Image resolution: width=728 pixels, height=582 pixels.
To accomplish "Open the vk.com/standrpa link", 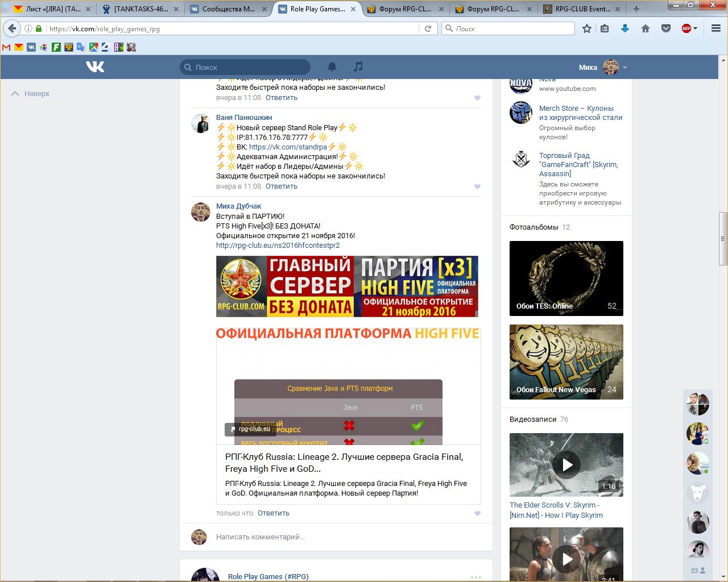I will pyautogui.click(x=288, y=147).
